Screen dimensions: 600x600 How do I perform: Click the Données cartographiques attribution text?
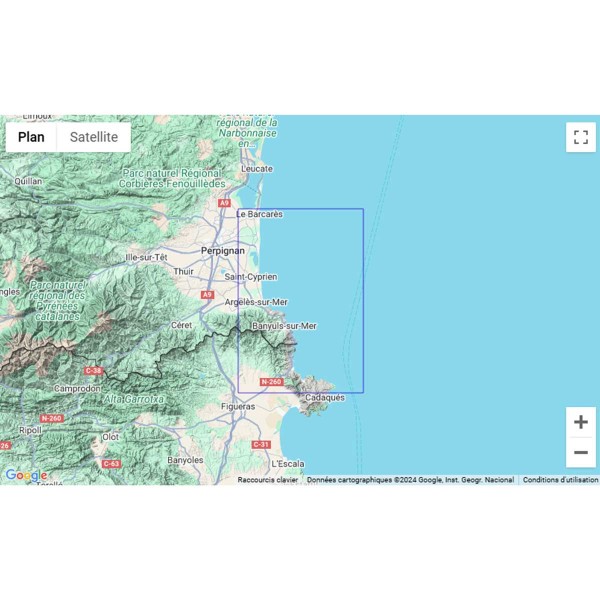(410, 480)
